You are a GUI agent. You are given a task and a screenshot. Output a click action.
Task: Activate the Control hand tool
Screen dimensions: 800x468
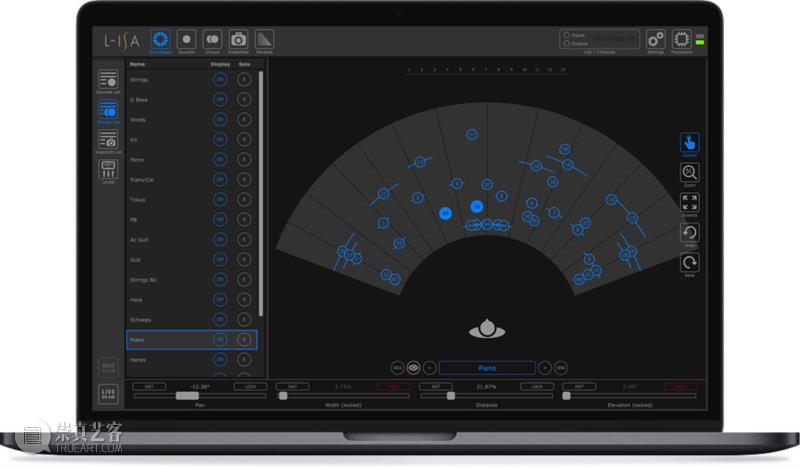point(690,143)
